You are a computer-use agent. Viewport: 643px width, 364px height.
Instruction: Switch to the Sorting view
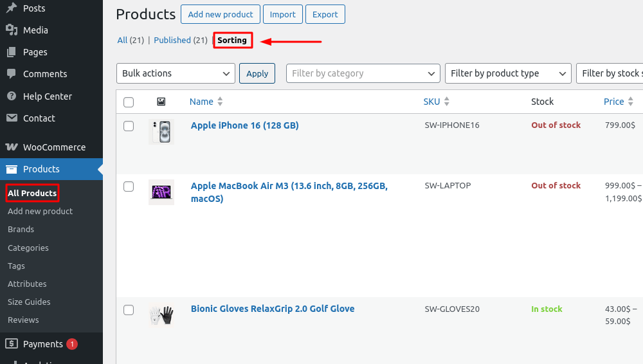point(232,41)
